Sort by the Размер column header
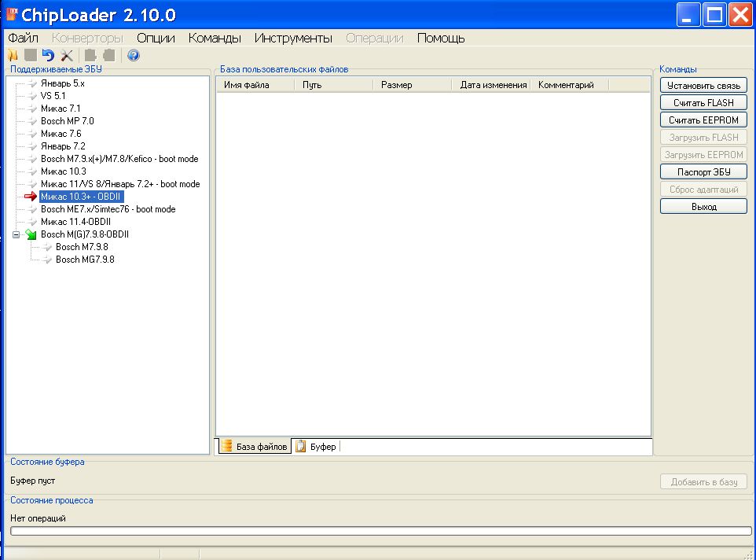Screen dimensions: 756x560 pyautogui.click(x=413, y=85)
